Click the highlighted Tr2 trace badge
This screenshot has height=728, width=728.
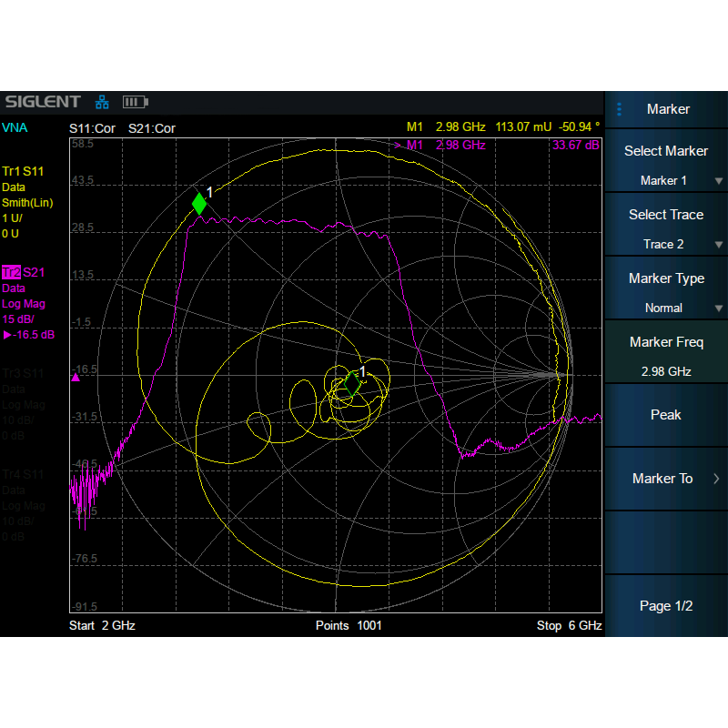pyautogui.click(x=12, y=272)
